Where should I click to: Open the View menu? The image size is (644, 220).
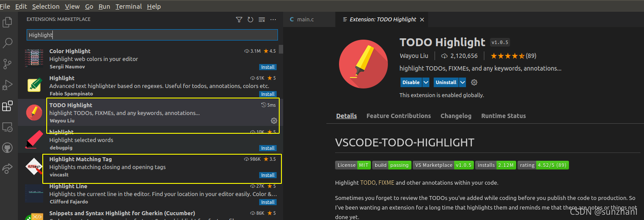(72, 7)
